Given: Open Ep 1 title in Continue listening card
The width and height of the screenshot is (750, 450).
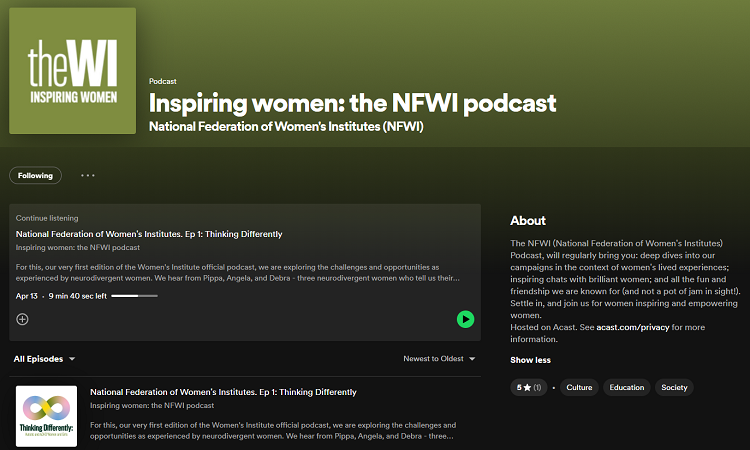Looking at the screenshot, I should click(x=149, y=234).
